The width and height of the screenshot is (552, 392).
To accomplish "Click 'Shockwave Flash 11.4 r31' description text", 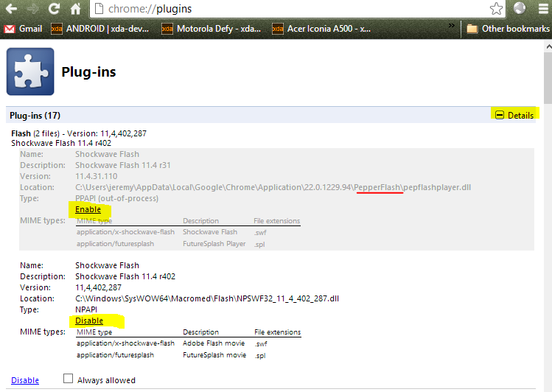I will pyautogui.click(x=123, y=165).
